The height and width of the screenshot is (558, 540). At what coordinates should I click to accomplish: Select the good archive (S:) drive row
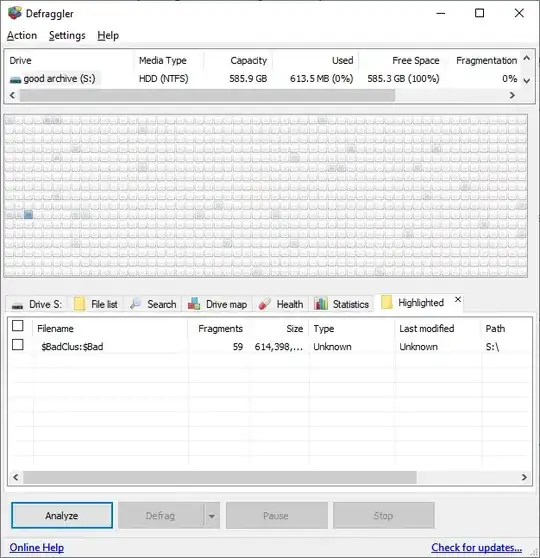263,79
